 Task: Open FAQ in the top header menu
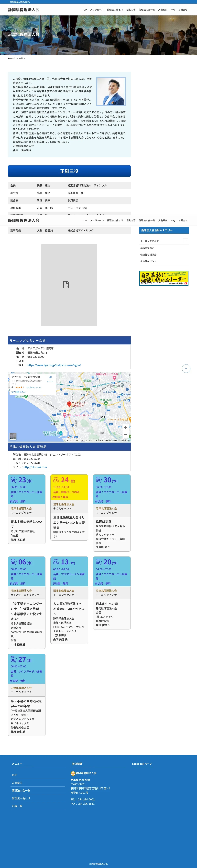pos(173,10)
